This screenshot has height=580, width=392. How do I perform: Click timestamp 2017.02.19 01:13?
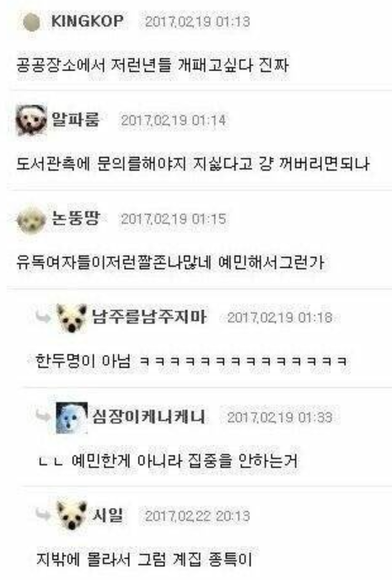click(x=197, y=21)
